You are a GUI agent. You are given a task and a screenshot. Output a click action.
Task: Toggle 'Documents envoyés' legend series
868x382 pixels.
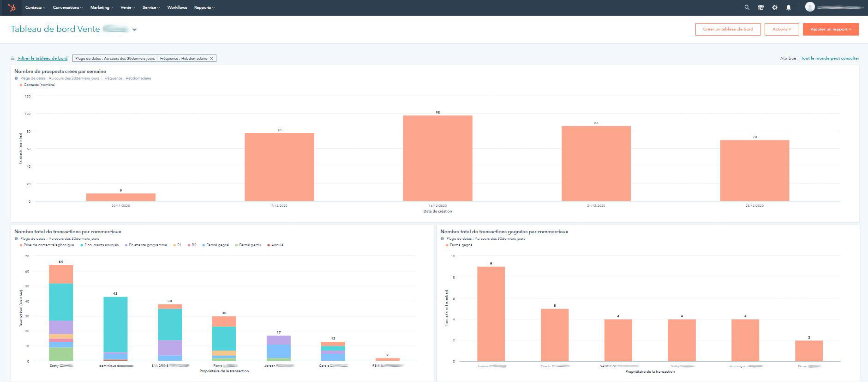click(x=101, y=245)
